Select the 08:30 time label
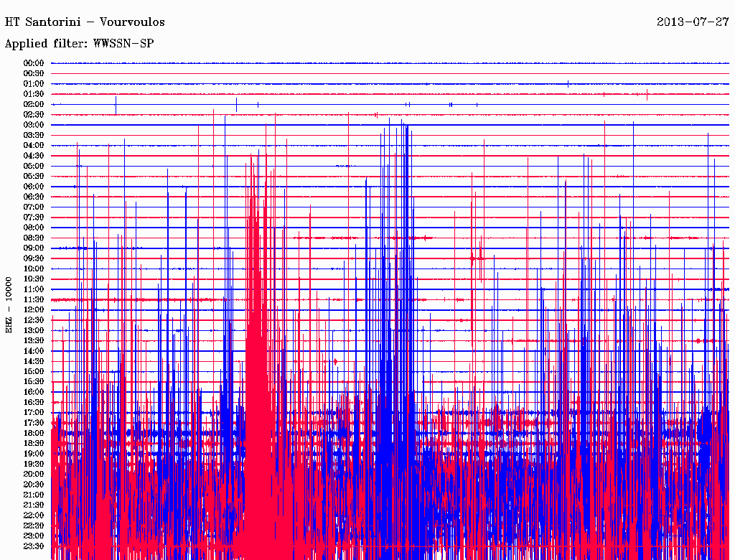735x560 pixels. pyautogui.click(x=33, y=238)
